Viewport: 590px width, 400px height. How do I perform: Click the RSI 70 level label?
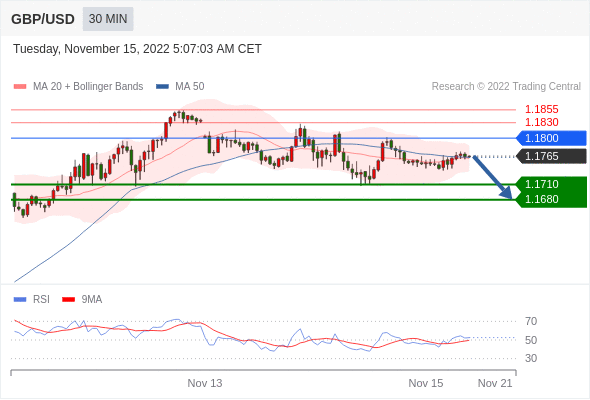pos(531,321)
